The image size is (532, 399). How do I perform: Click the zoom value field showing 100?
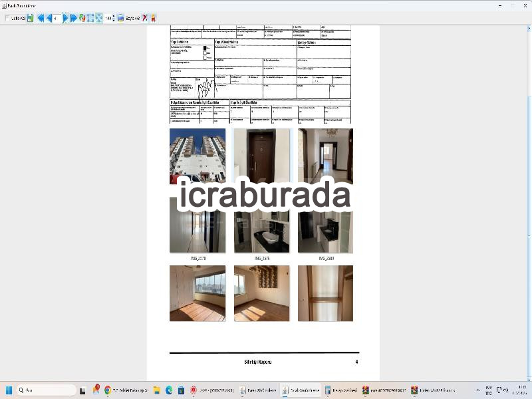(x=108, y=18)
